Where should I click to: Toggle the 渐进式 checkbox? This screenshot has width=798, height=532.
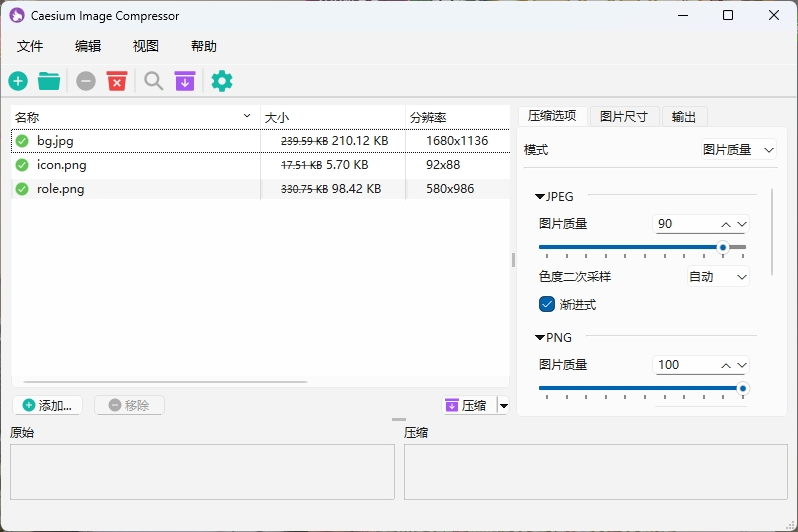(547, 304)
